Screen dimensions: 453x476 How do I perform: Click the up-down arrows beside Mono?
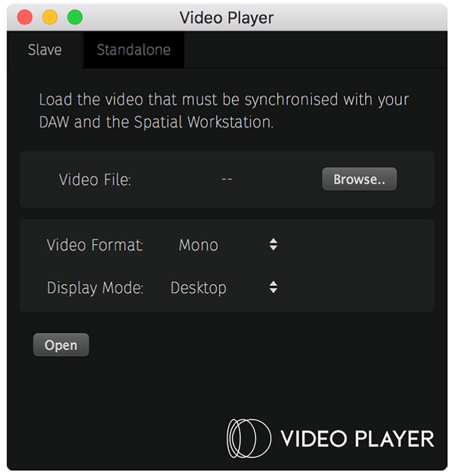(273, 244)
